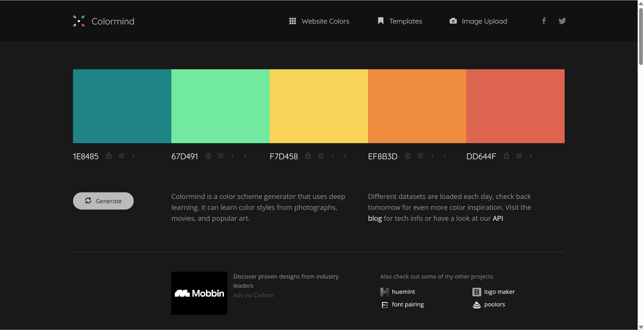Go to Templates in navigation
The width and height of the screenshot is (644, 330).
tap(400, 21)
